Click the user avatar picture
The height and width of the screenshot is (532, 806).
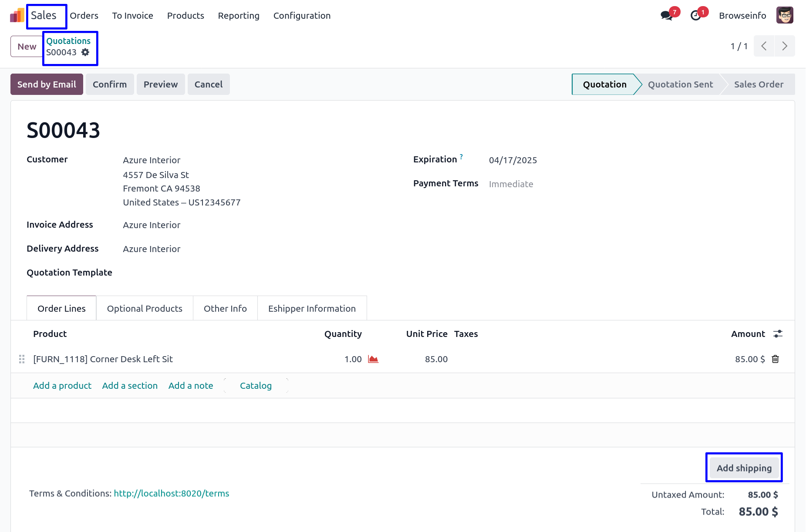tap(785, 15)
